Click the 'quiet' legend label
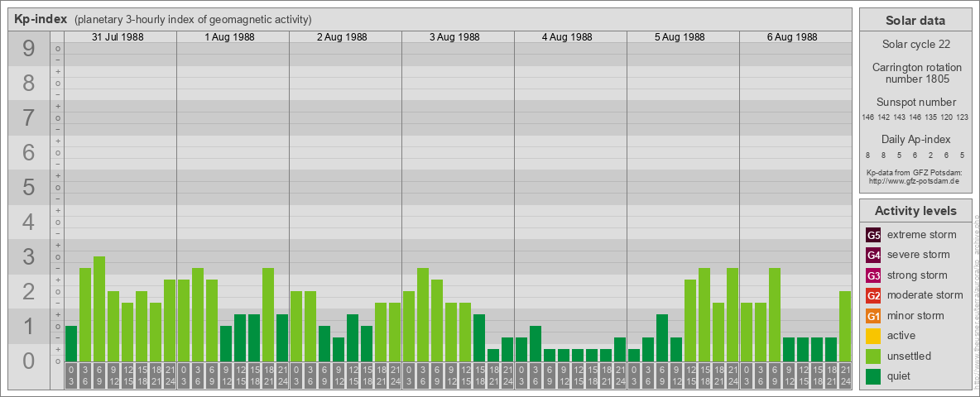Image resolution: width=980 pixels, height=397 pixels. tap(901, 375)
